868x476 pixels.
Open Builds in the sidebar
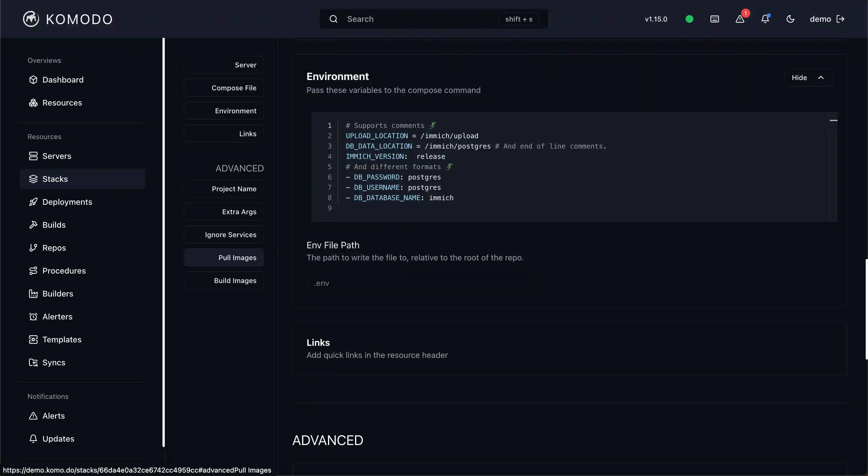pyautogui.click(x=54, y=225)
